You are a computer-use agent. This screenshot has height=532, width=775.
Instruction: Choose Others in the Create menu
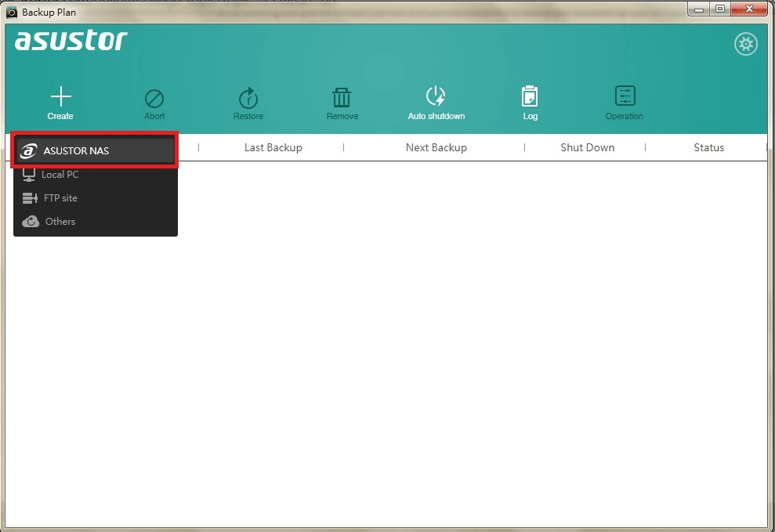pyautogui.click(x=95, y=221)
